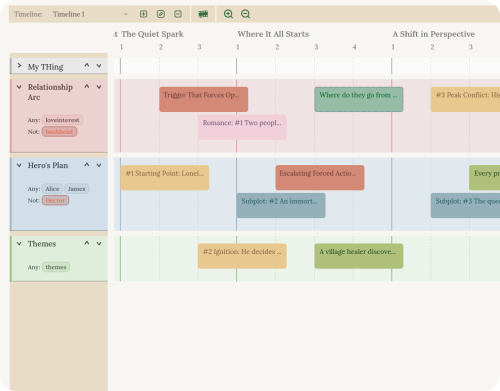
Task: Move Themes row up
Action: 87,243
